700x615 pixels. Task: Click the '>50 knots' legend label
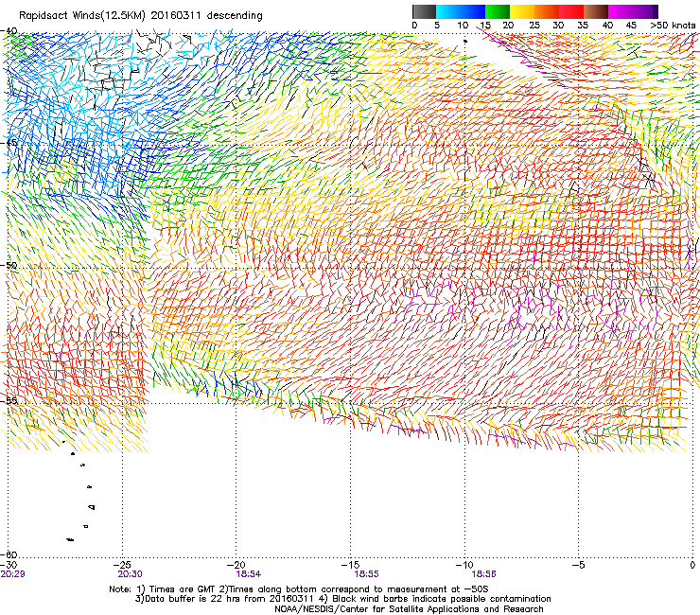tap(673, 26)
